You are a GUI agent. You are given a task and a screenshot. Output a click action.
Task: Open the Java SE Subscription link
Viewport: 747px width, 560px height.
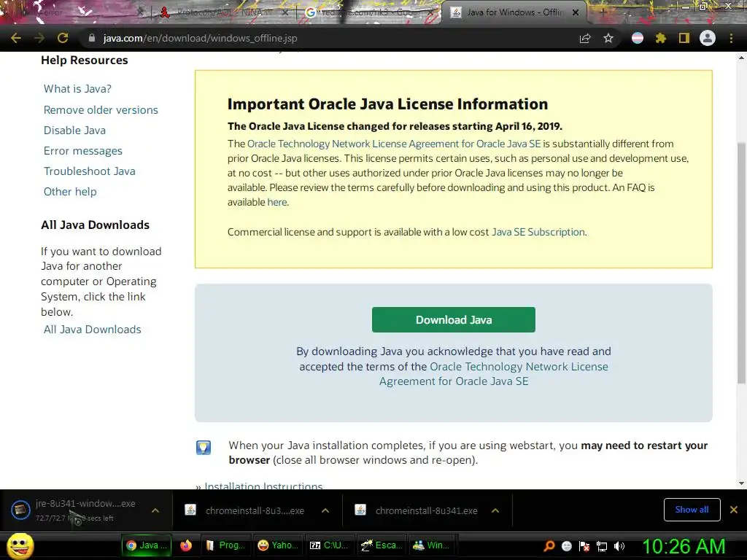pyautogui.click(x=538, y=232)
